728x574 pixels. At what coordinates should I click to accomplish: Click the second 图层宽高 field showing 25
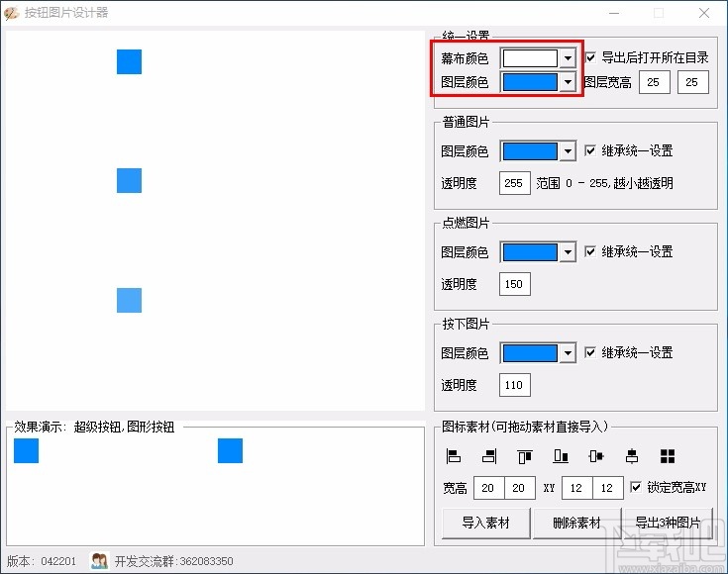pos(693,82)
